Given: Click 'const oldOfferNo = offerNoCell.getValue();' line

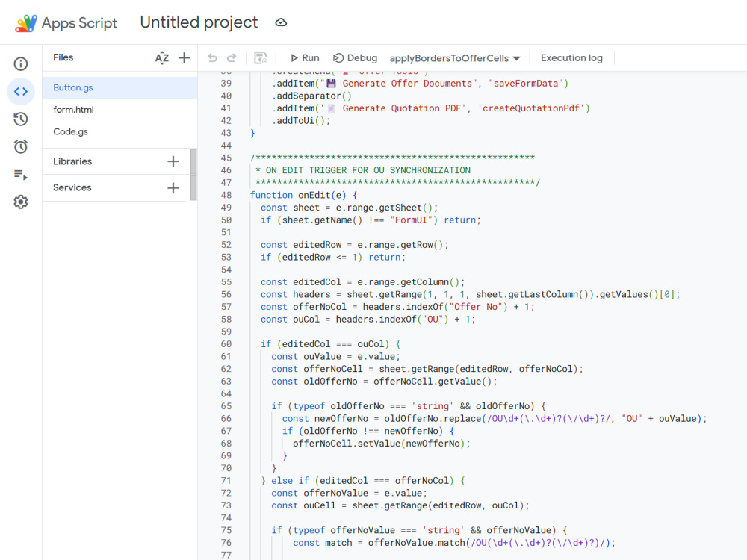Looking at the screenshot, I should point(384,381).
